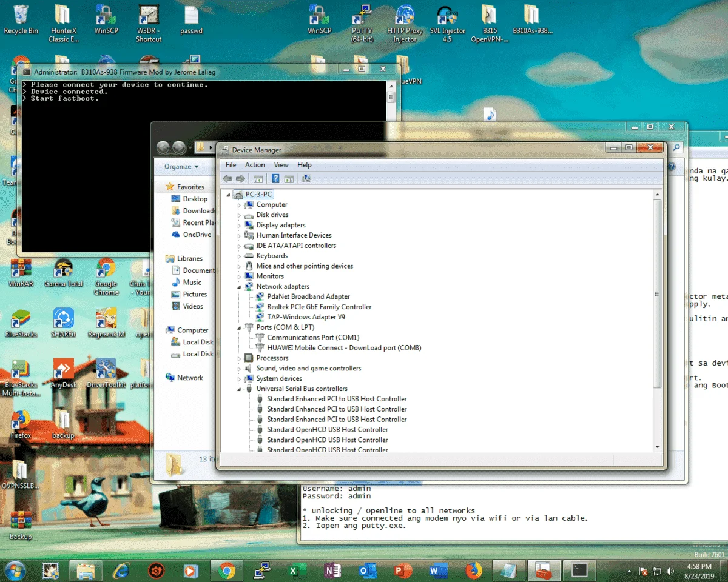The image size is (728, 582).
Task: Click PowerPoint icon in the taskbar
Action: 403,570
